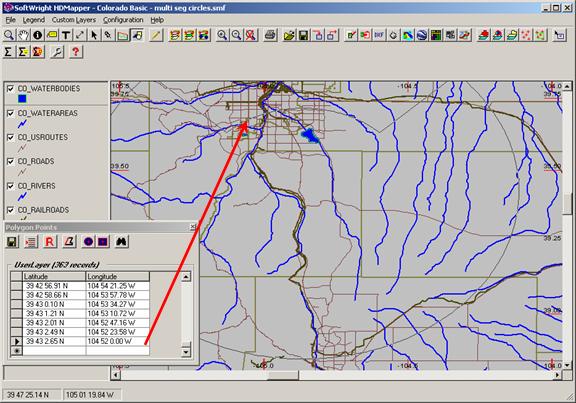Screen dimensions: 576x403
Task: Click the points table scroll down arrow
Action: pyautogui.click(x=186, y=352)
